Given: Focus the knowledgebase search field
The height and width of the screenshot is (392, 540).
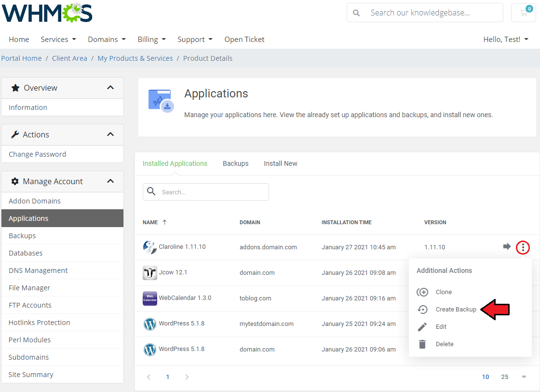Looking at the screenshot, I should click(x=425, y=13).
